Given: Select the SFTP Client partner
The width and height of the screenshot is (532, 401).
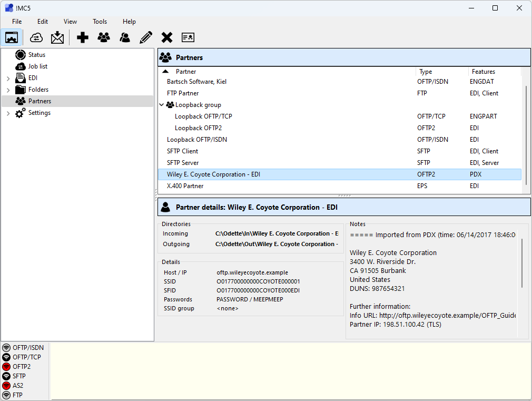Looking at the screenshot, I should [340, 151].
